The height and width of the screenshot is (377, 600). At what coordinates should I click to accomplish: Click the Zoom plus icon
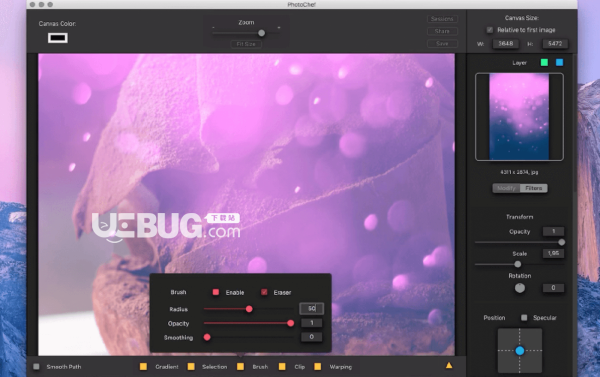[x=279, y=28]
